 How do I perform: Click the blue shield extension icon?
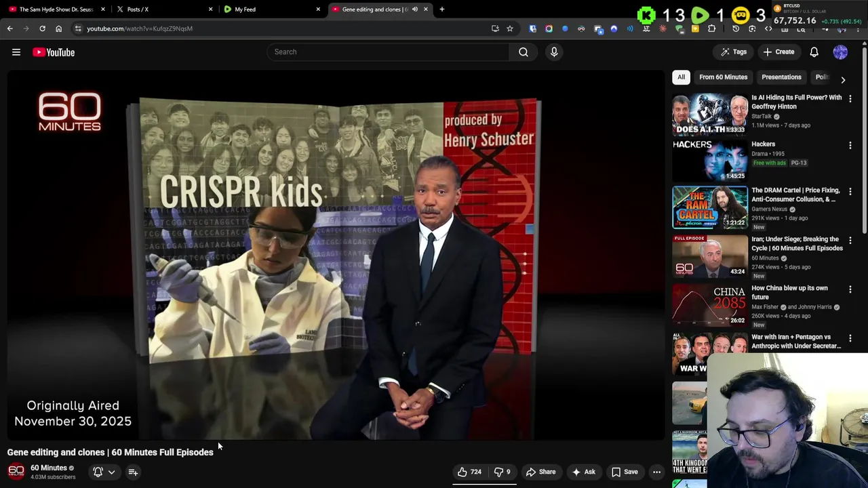coord(532,28)
